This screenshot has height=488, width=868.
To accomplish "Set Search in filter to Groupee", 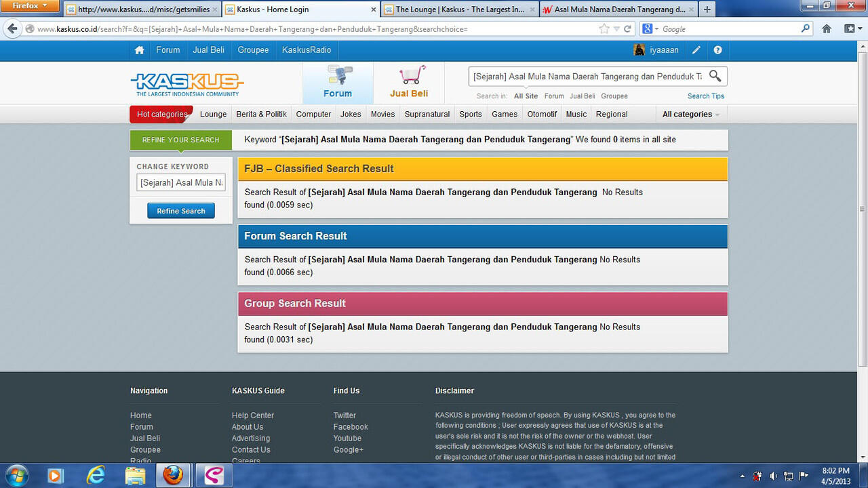I will click(x=614, y=96).
